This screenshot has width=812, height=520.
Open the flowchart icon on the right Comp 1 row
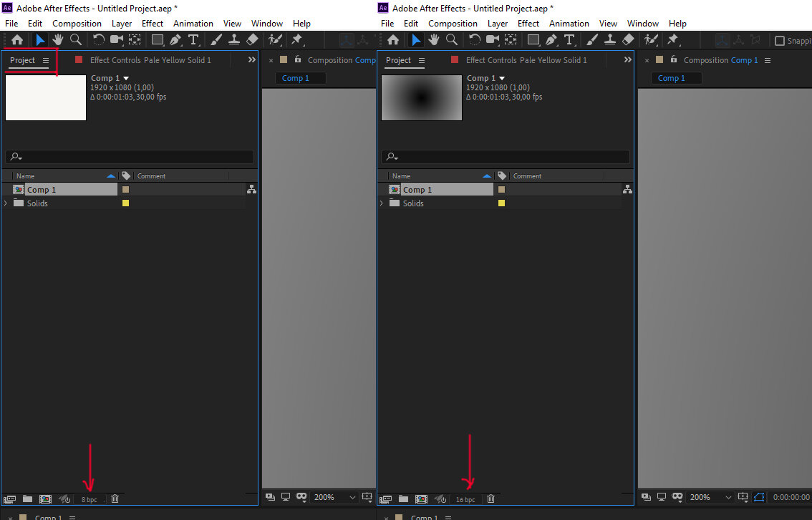coord(628,190)
